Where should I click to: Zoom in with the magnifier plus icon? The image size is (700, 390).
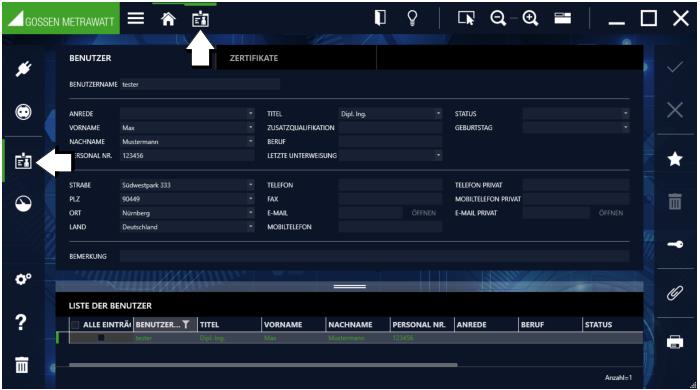[x=530, y=18]
